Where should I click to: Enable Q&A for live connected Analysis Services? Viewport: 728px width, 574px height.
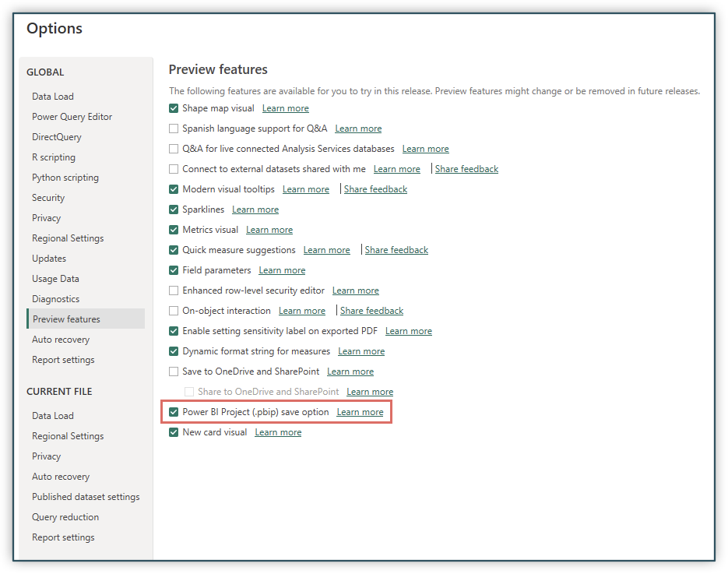tap(174, 149)
